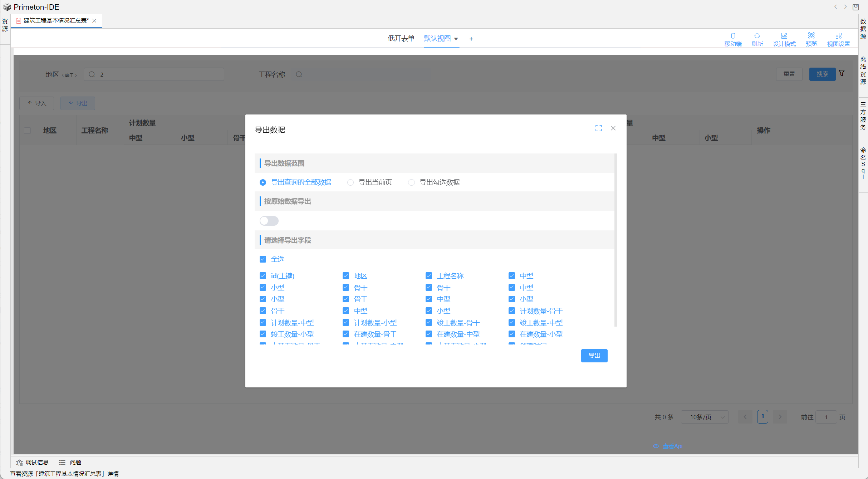This screenshot has width=868, height=479.
Task: Open the 10条/页 page size dropdown
Action: (x=704, y=417)
